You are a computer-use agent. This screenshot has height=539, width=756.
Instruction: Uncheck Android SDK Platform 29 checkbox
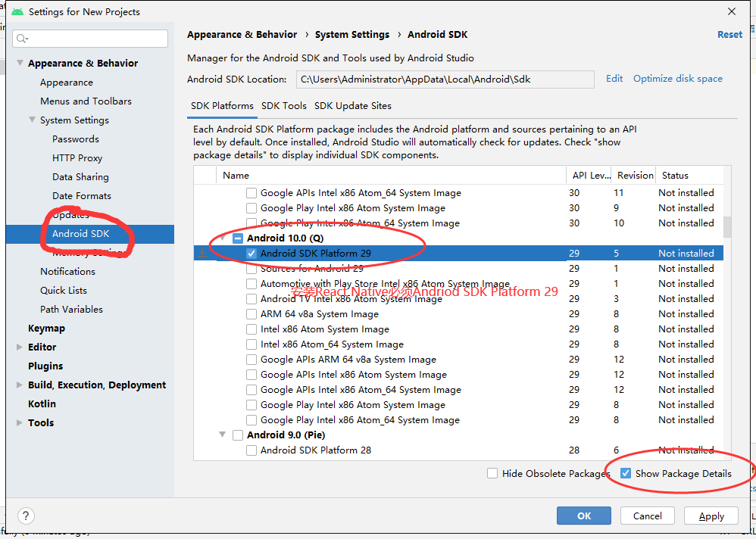251,254
